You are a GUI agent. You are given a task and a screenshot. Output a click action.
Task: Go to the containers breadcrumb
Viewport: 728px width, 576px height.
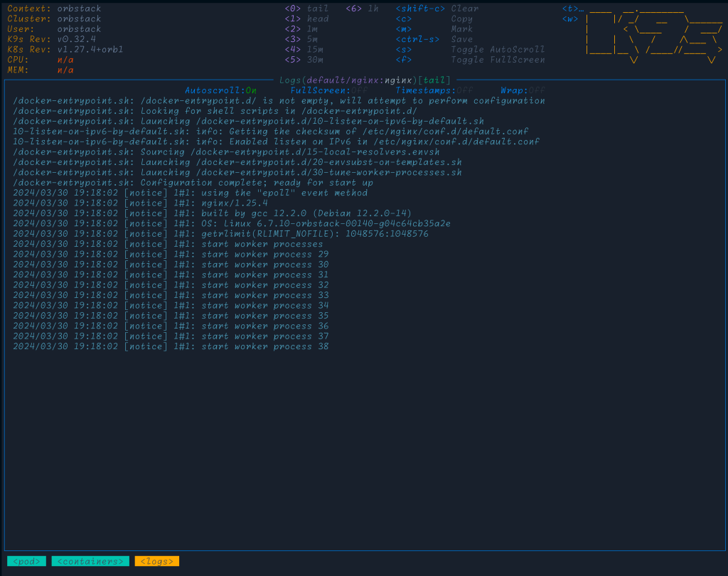pyautogui.click(x=90, y=562)
